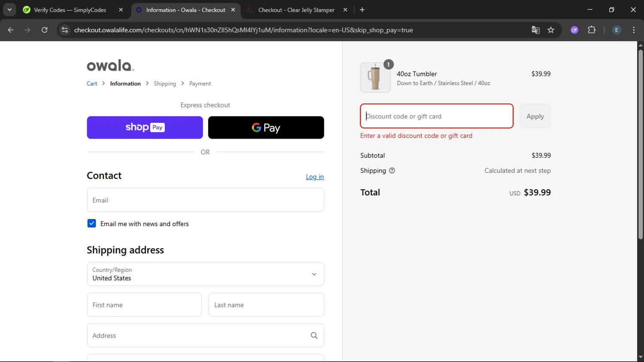Viewport: 644px width, 362px height.
Task: Click the owala logo
Action: point(110,65)
